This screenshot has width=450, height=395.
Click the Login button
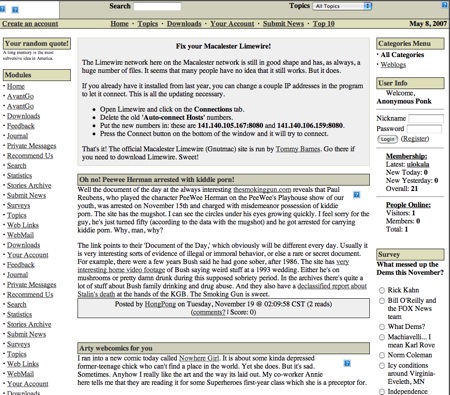(388, 139)
